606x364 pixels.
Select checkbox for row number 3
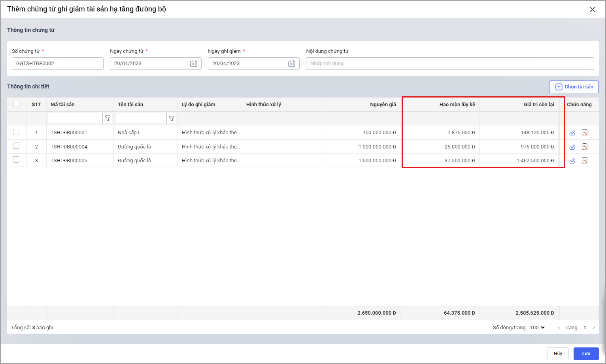16,159
